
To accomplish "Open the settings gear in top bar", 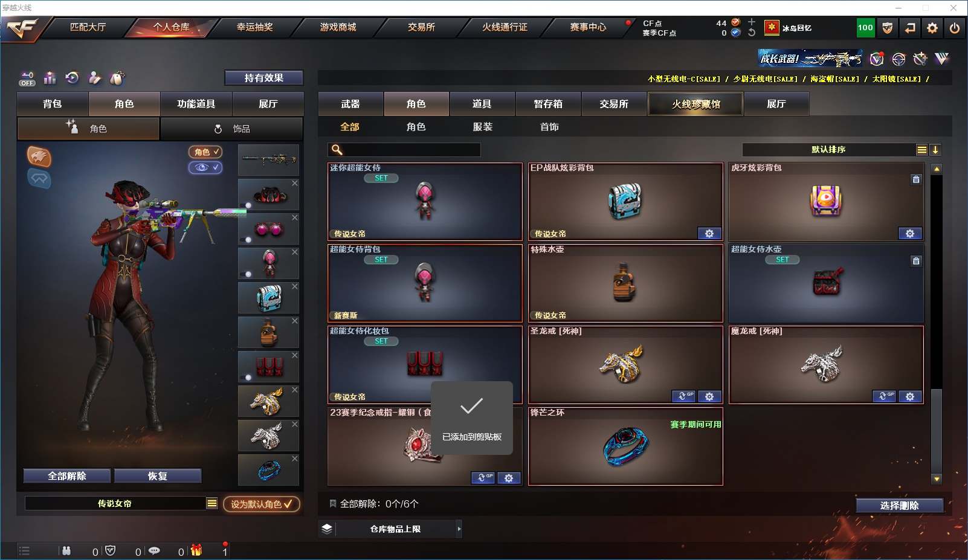I will coord(932,28).
